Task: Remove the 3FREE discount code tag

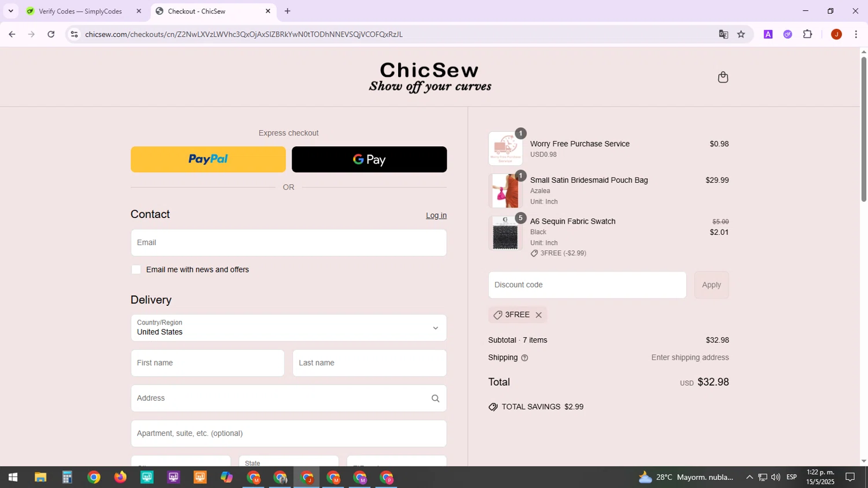Action: tap(539, 315)
